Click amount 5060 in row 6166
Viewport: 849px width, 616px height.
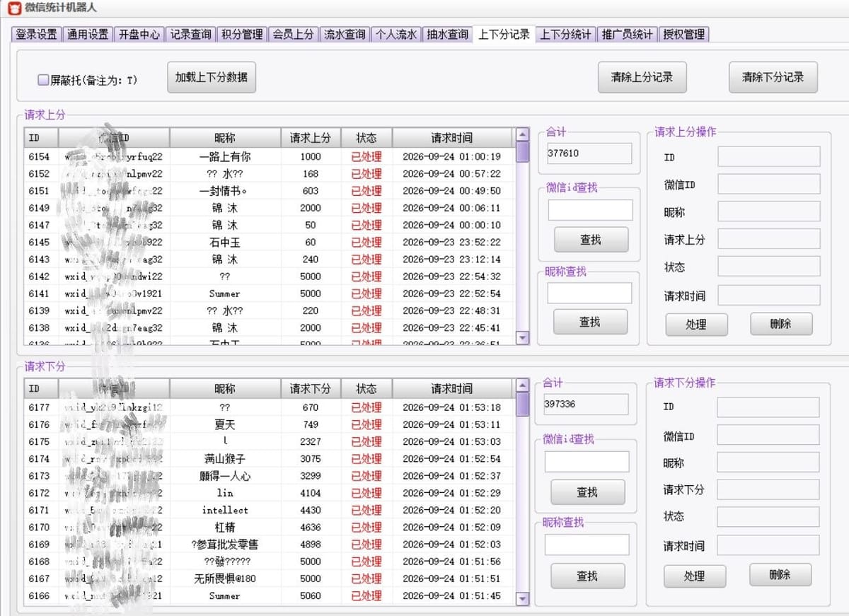pos(310,595)
